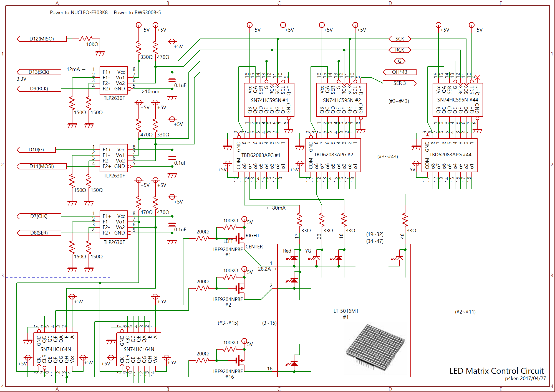Screen dimensions: 555x392
Task: Select the D10(G) port label
Action: click(36, 150)
